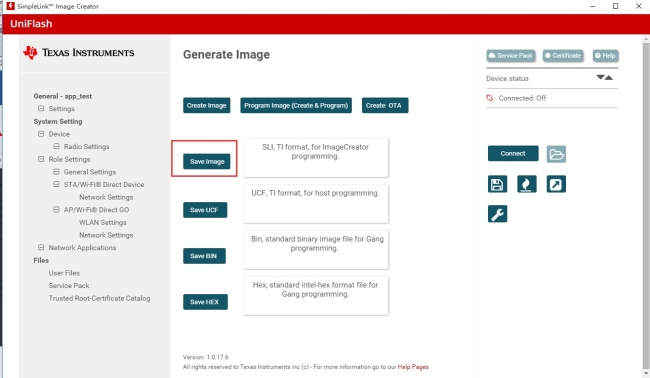This screenshot has height=378, width=650.
Task: Follow the Help Pages link in footer
Action: (413, 367)
